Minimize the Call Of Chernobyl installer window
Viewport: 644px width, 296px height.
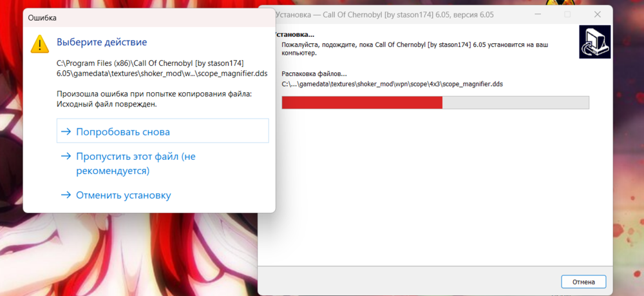point(538,14)
